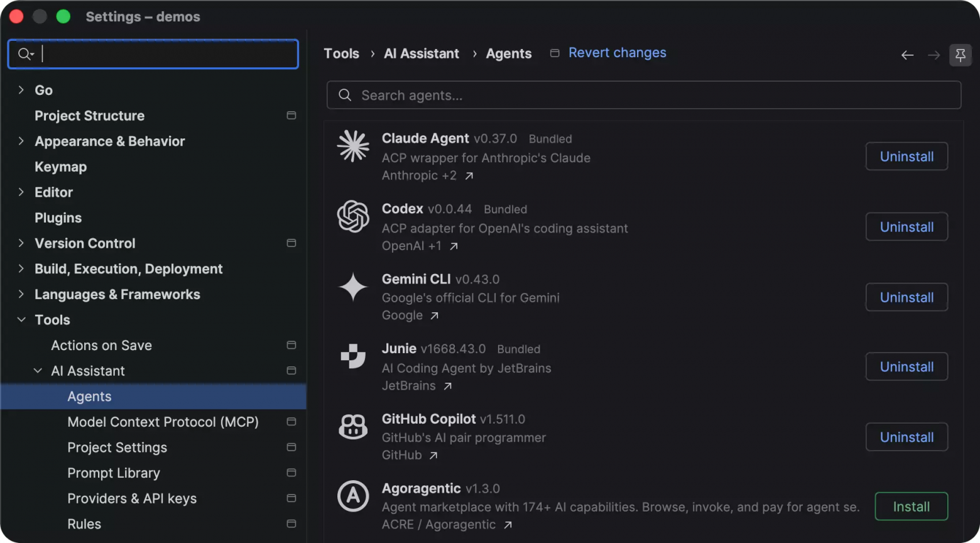Click the pin icon at top right
This screenshot has height=543, width=980.
[x=961, y=55]
